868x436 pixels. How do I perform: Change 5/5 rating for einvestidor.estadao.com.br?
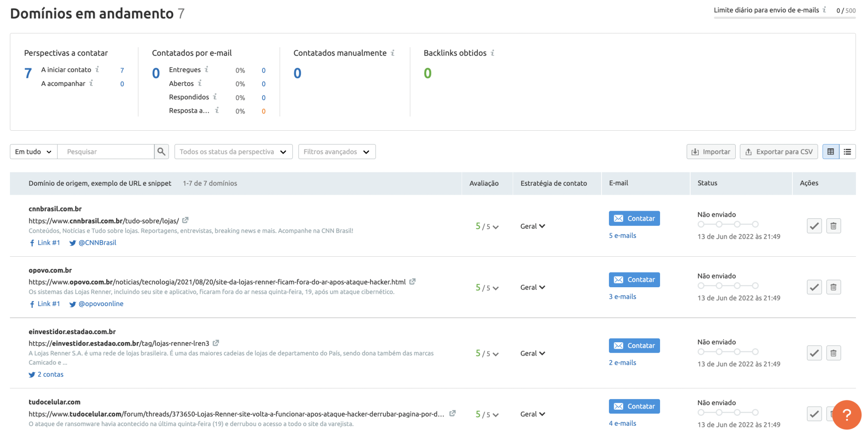click(x=487, y=353)
